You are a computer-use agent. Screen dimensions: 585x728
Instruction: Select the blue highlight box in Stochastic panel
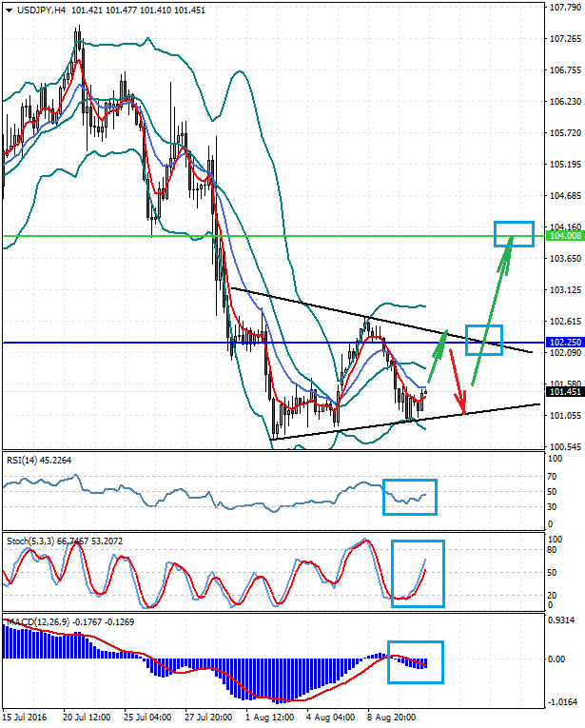[418, 573]
